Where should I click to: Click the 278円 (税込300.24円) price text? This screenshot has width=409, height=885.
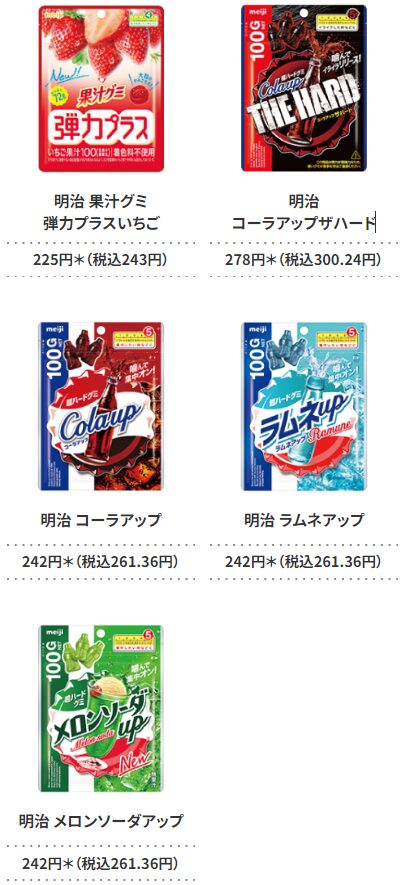click(x=304, y=260)
